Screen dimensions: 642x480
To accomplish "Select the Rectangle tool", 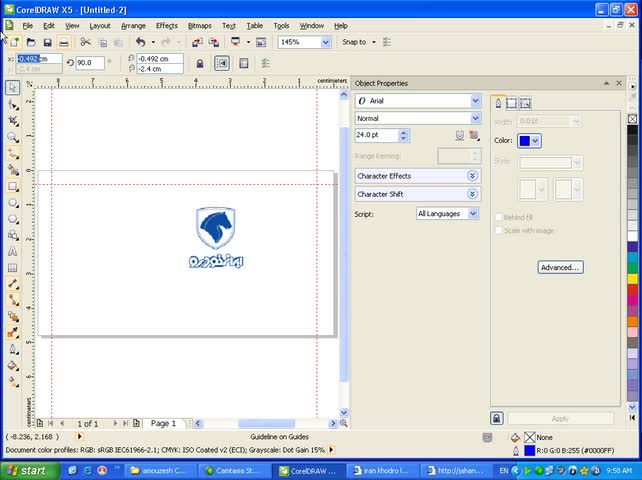I will [x=13, y=186].
